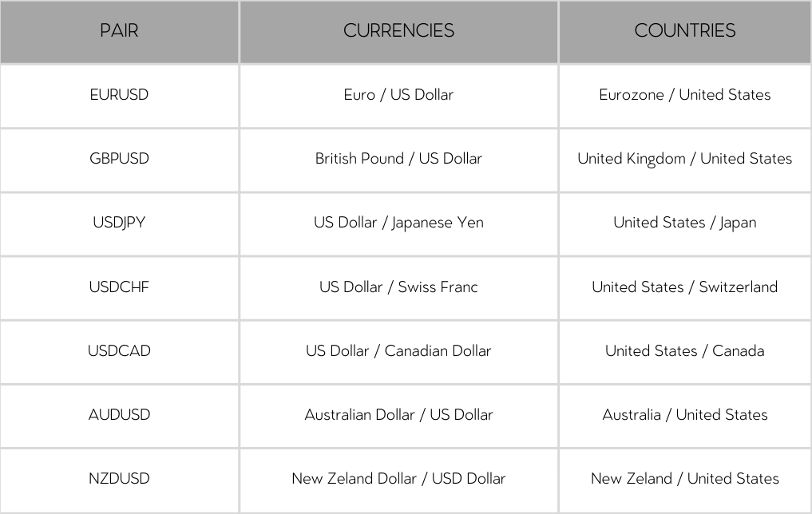Click the US Dollar / Japanese Yen cell
This screenshot has width=812, height=514.
pyautogui.click(x=398, y=223)
